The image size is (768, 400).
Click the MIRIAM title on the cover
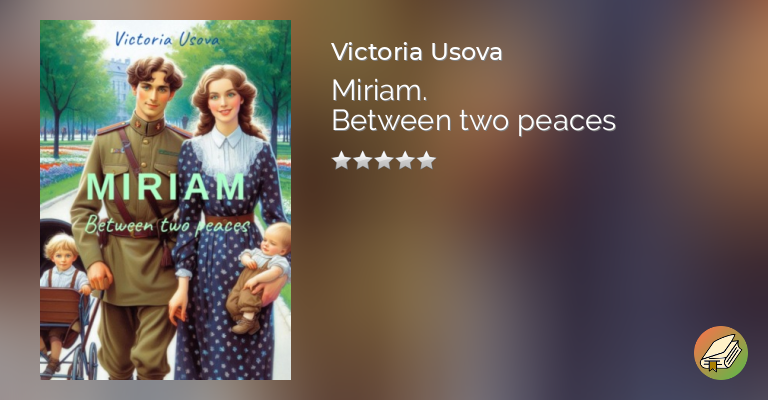point(166,187)
